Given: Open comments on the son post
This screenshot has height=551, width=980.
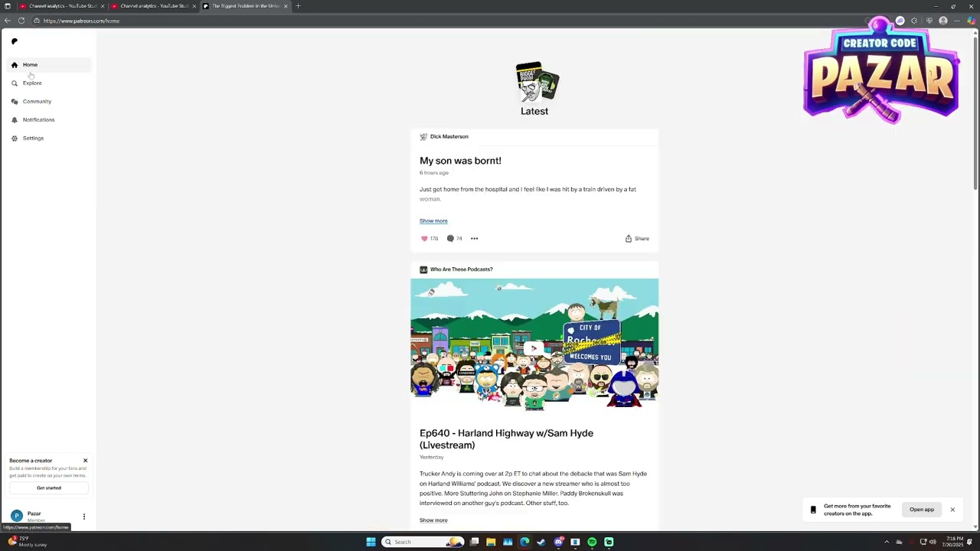Looking at the screenshot, I should click(x=450, y=239).
